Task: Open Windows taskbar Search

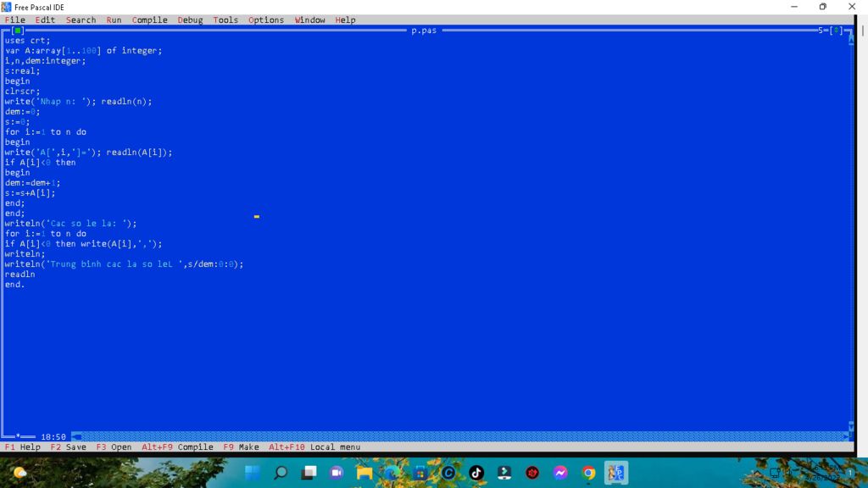Action: click(281, 473)
